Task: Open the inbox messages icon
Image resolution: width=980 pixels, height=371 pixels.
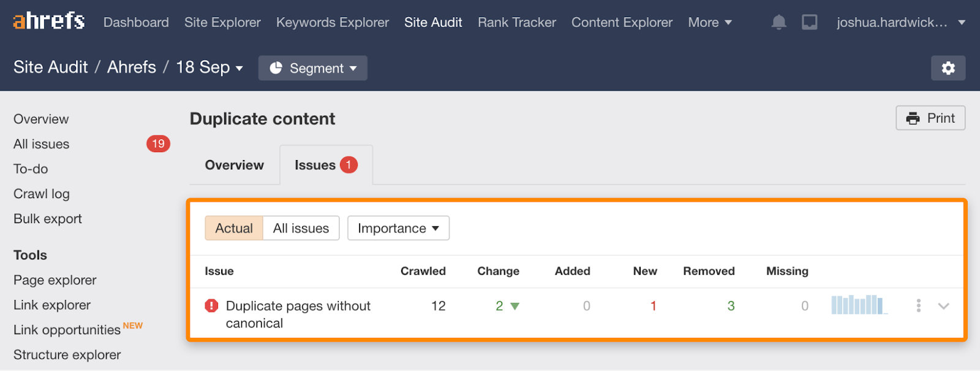Action: click(x=810, y=23)
